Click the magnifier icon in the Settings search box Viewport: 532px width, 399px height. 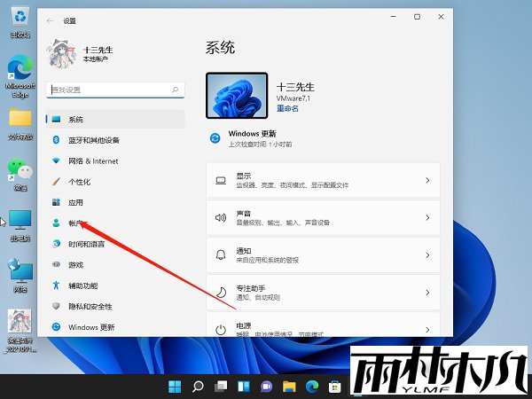[176, 90]
